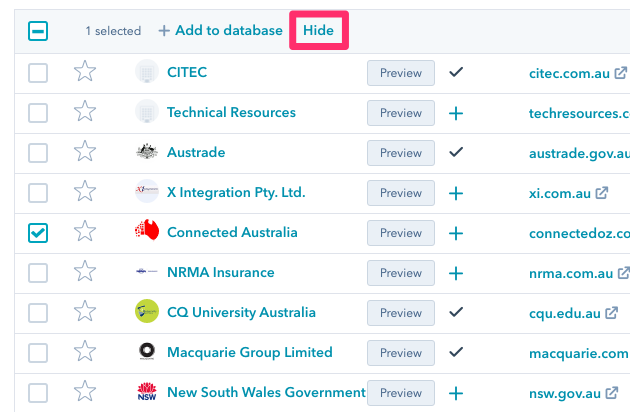630x412 pixels.
Task: Click Add to database
Action: pyautogui.click(x=220, y=30)
